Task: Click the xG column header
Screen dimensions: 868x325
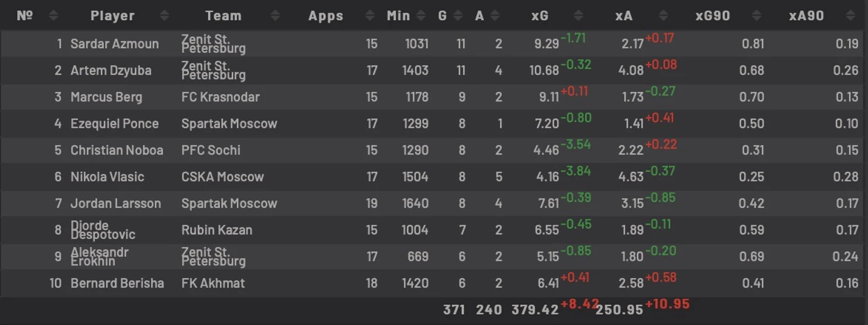Action: tap(540, 16)
